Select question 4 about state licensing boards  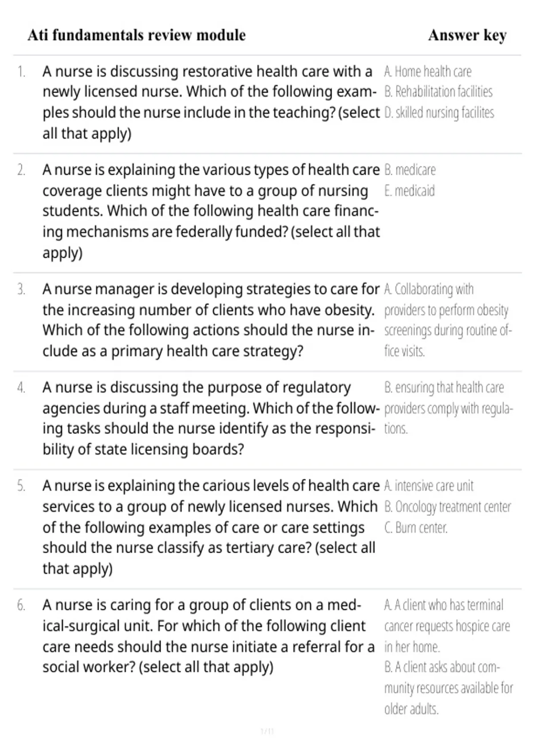coord(211,418)
